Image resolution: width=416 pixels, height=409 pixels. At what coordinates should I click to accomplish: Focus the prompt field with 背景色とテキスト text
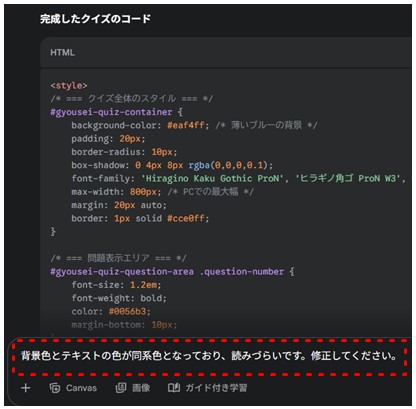click(209, 356)
